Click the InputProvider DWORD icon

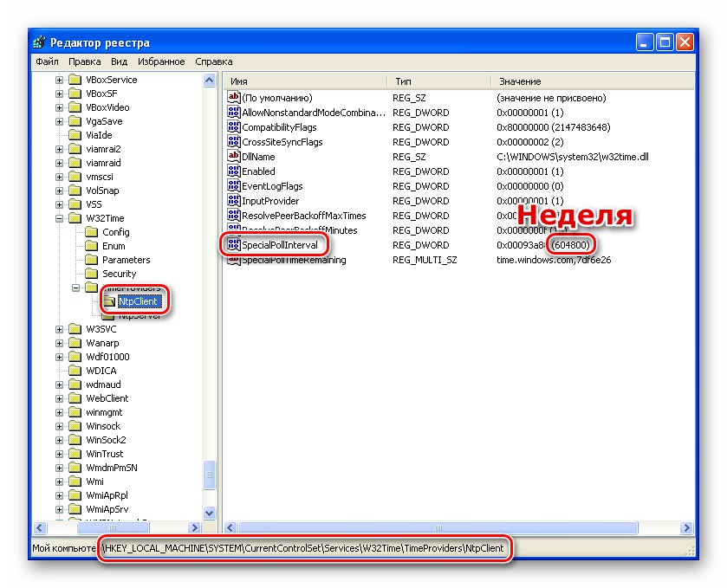click(234, 201)
